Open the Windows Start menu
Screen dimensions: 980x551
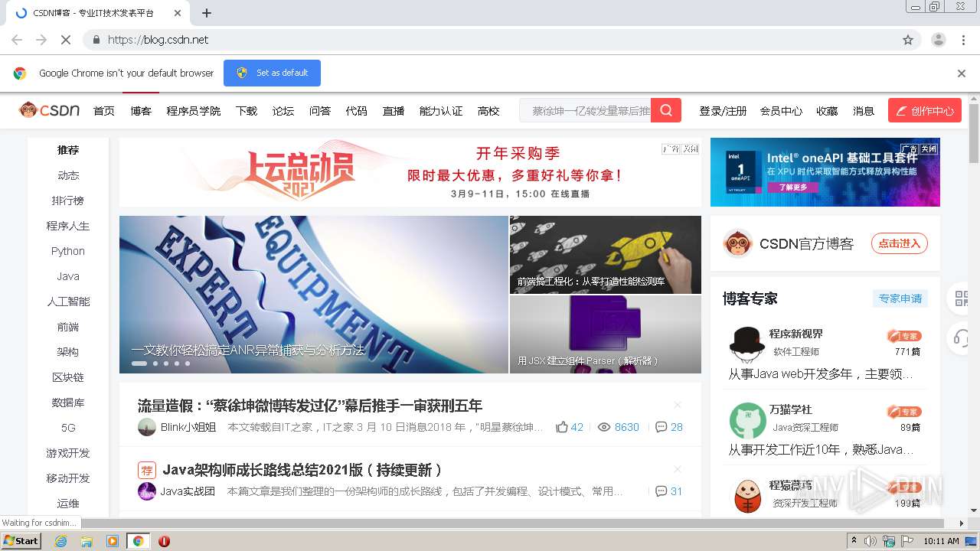(x=21, y=541)
